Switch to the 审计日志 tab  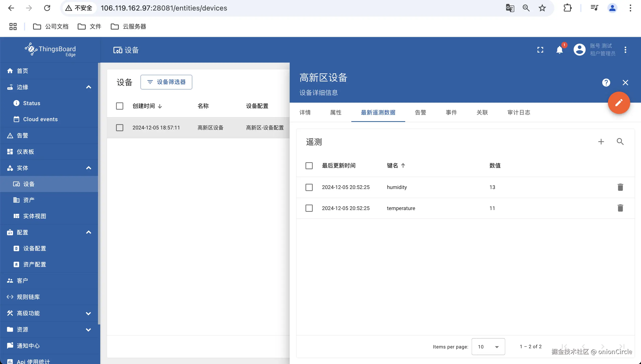pyautogui.click(x=519, y=112)
